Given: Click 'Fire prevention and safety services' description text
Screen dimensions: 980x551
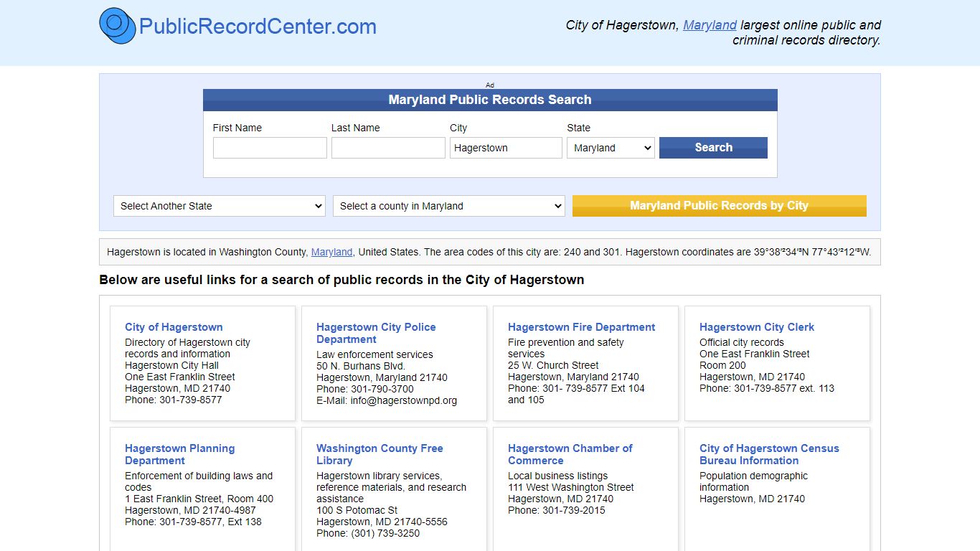Looking at the screenshot, I should pos(566,348).
